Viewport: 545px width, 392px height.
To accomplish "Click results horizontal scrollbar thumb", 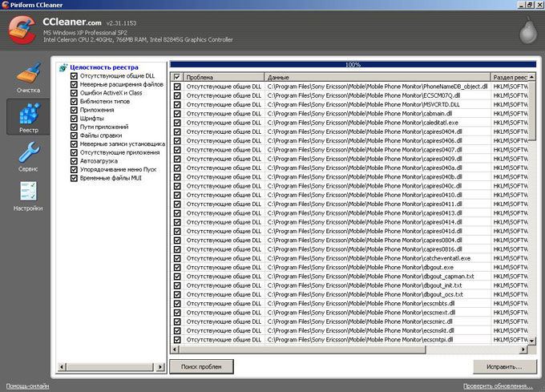I will click(302, 350).
